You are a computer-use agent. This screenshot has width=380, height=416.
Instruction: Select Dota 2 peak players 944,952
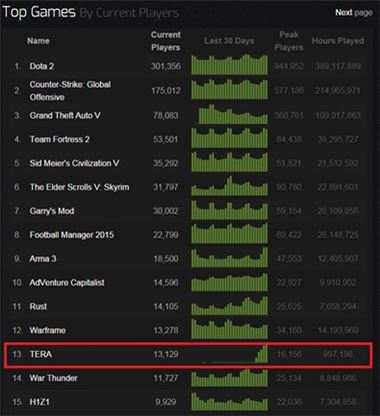289,66
